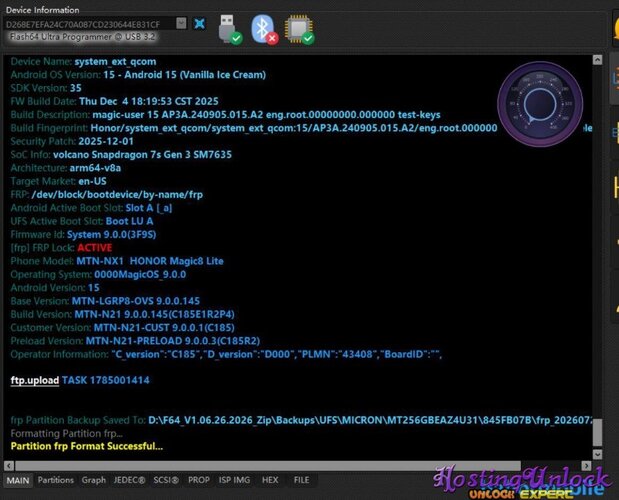The width and height of the screenshot is (619, 500).
Task: Click the Build Description magic-user line
Action: click(x=225, y=115)
